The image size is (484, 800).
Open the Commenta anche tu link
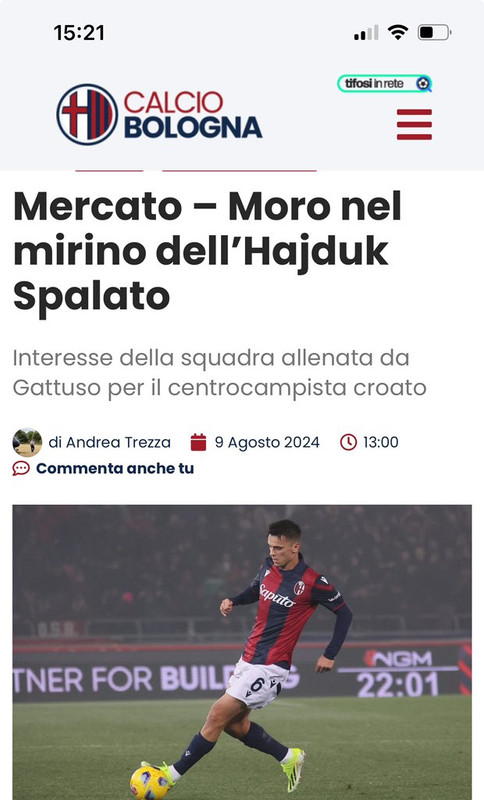(115, 468)
